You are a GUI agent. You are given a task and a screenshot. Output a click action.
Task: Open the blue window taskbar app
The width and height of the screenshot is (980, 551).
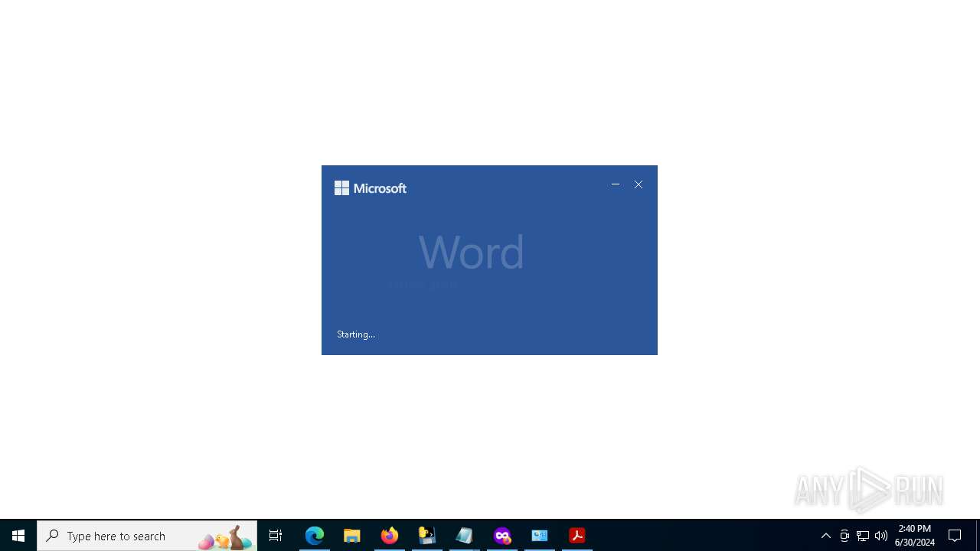(540, 536)
